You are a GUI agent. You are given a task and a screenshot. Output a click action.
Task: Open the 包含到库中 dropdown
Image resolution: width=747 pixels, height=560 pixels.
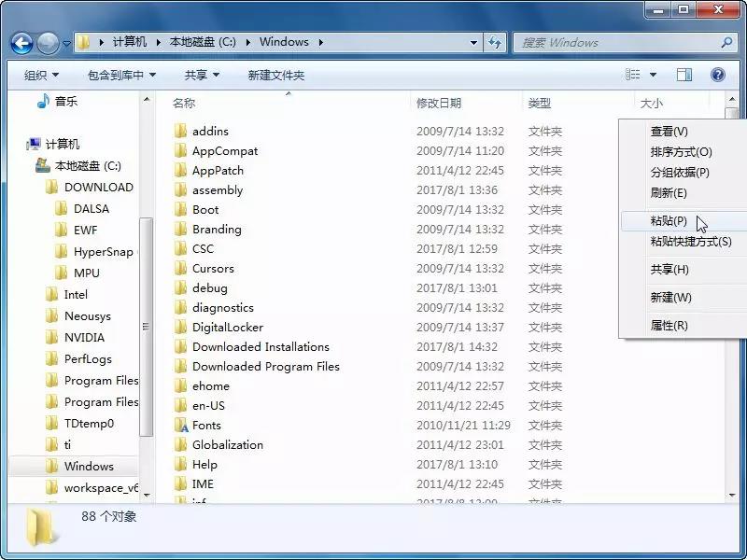tap(121, 75)
